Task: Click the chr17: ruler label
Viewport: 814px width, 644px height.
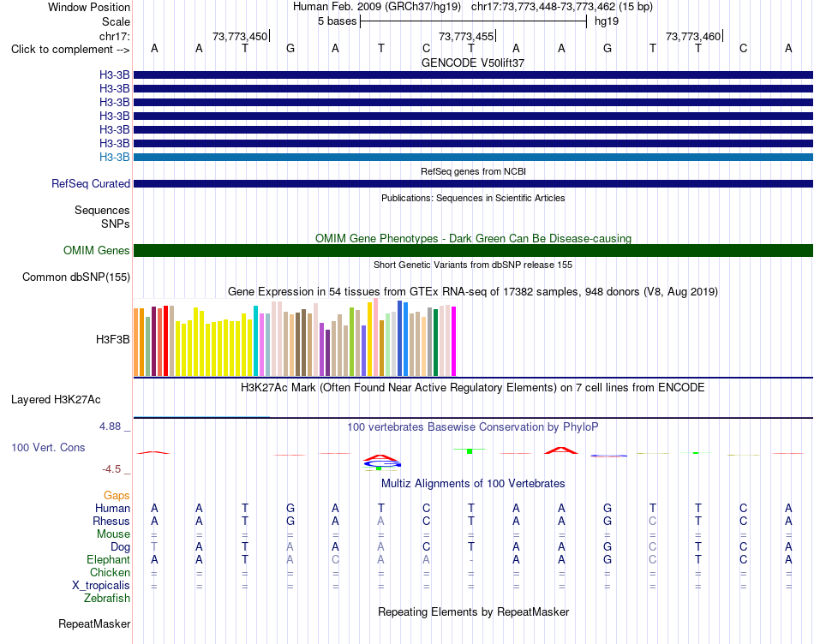Action: [x=114, y=36]
